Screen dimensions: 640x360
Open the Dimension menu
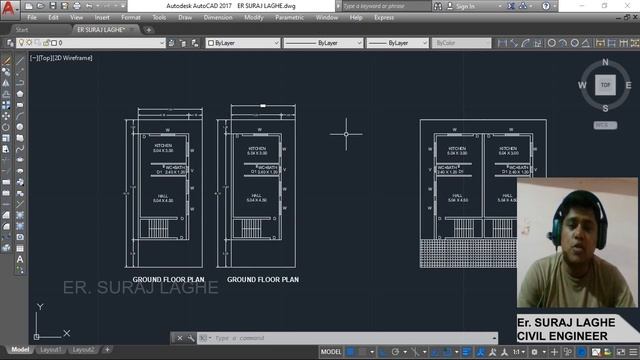[x=218, y=18]
